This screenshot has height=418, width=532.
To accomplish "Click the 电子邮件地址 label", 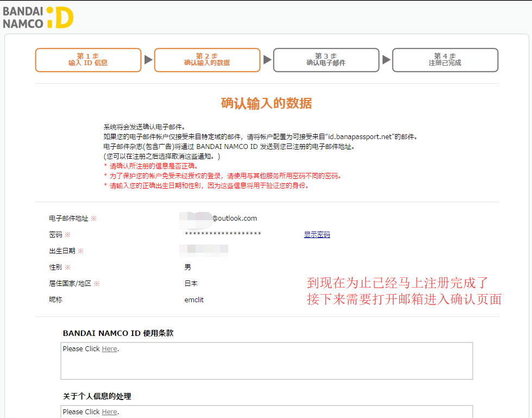I will click(68, 218).
